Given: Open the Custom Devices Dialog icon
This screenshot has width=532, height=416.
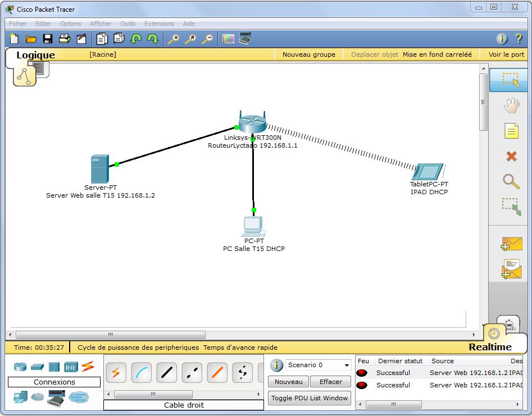Looking at the screenshot, I should (x=245, y=39).
